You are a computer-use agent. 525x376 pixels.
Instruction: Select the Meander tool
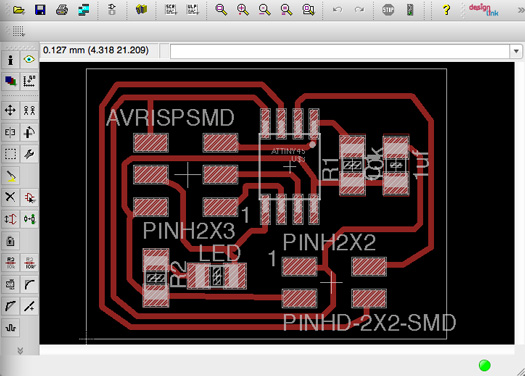tap(10, 327)
